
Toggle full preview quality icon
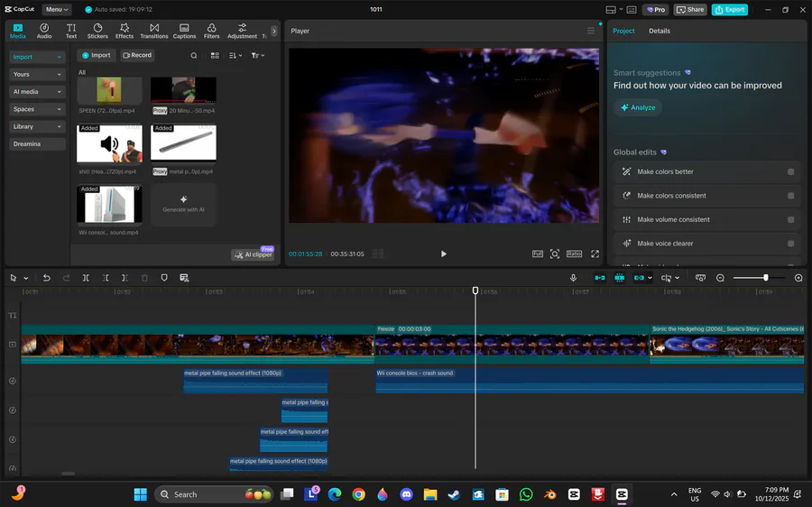coord(538,253)
